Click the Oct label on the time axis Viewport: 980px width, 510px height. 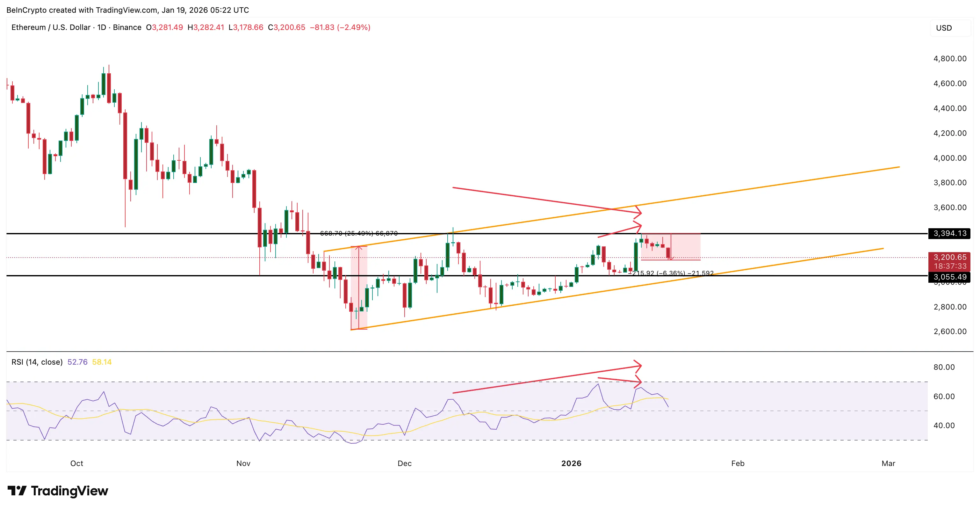tap(76, 463)
